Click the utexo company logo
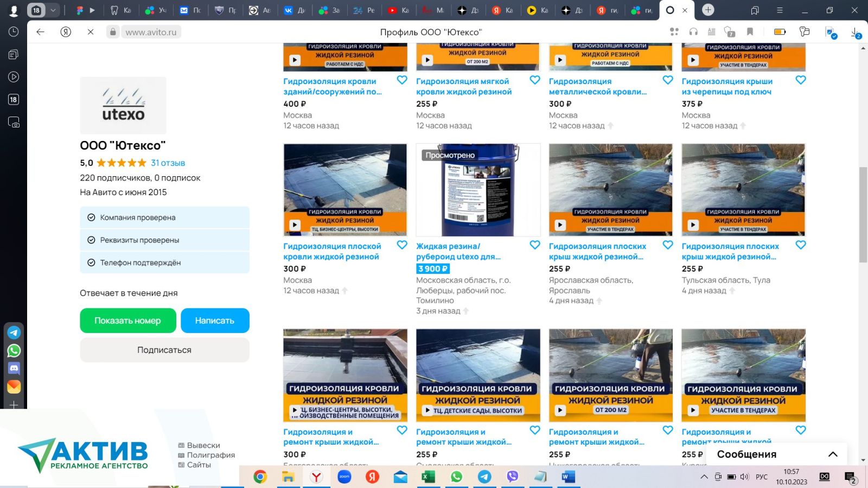Image resolution: width=868 pixels, height=488 pixels. click(123, 105)
